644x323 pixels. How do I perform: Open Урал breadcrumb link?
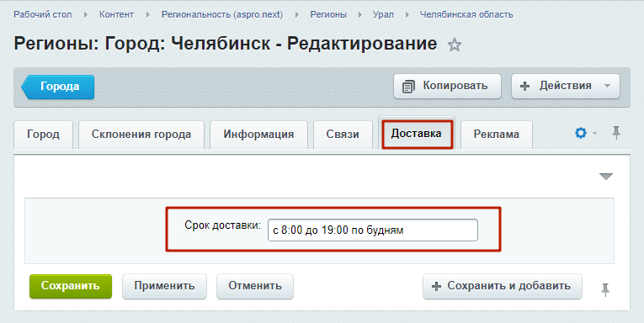coord(383,15)
